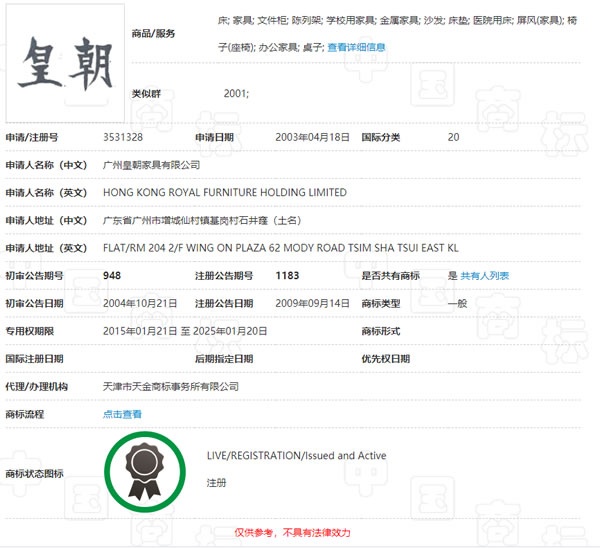
Task: Select the similar group value 2001;
Action: pyautogui.click(x=236, y=93)
